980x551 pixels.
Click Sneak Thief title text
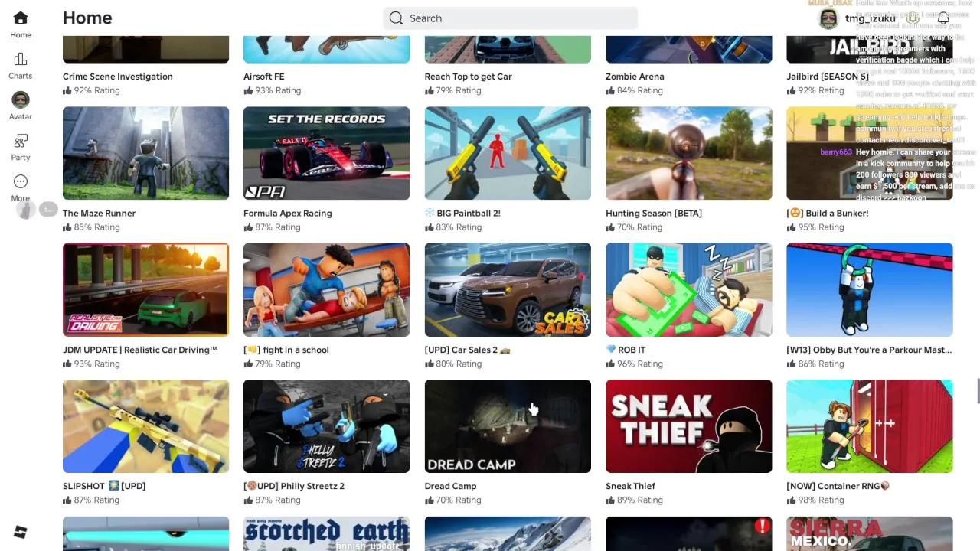(631, 486)
